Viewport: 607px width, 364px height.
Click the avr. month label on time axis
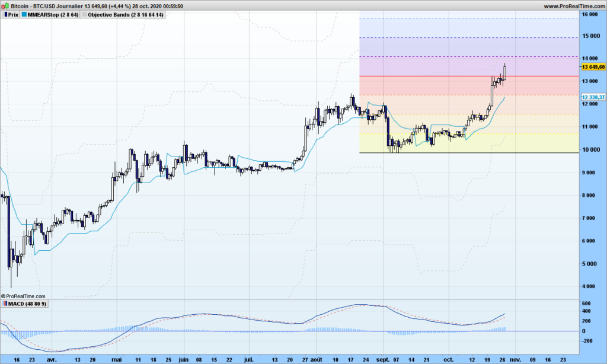pyautogui.click(x=52, y=360)
